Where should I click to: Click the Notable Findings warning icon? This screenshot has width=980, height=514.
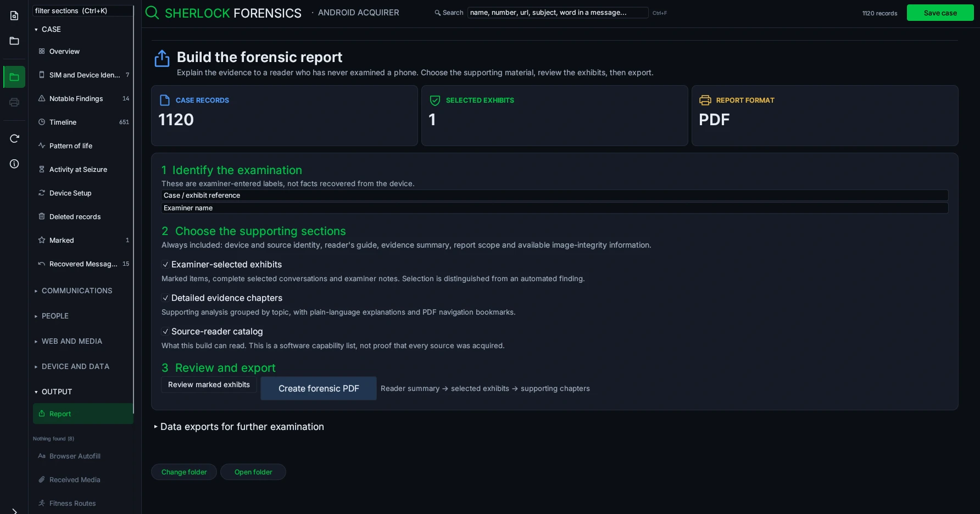[x=42, y=98]
